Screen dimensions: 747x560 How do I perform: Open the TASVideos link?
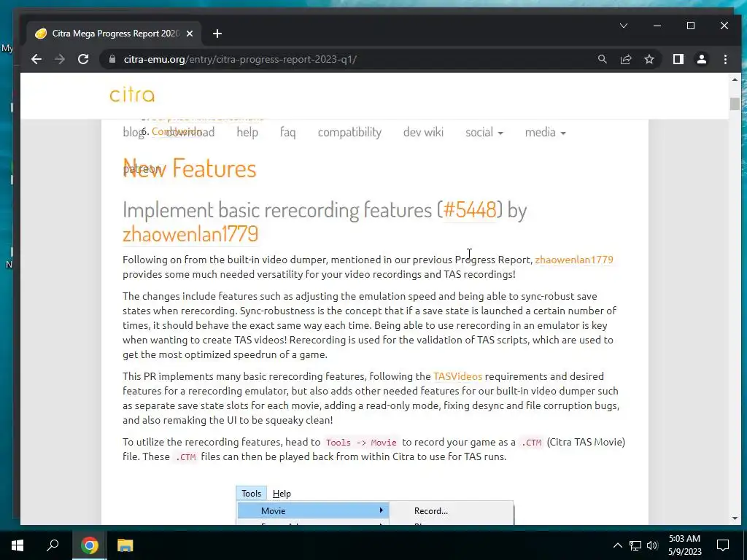point(457,376)
